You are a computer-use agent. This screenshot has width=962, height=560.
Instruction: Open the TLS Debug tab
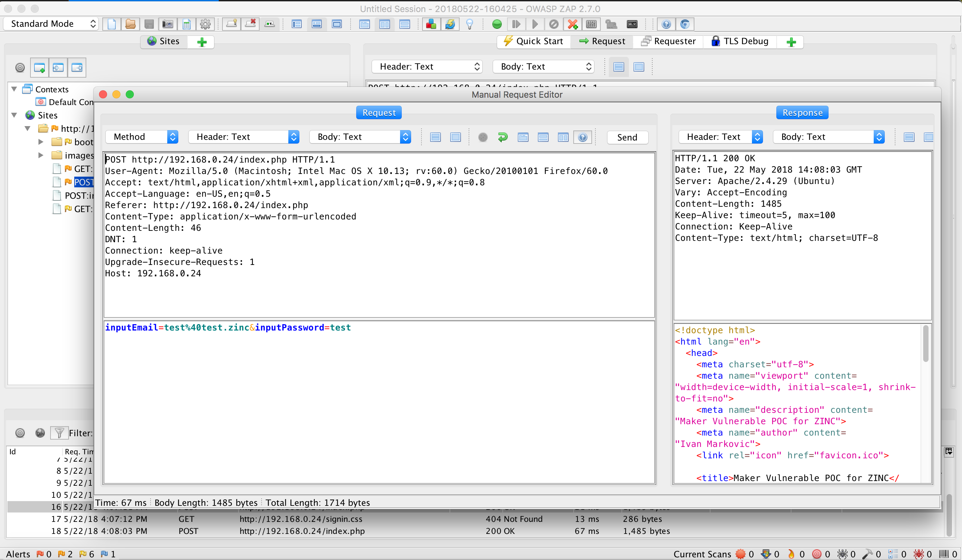click(740, 41)
